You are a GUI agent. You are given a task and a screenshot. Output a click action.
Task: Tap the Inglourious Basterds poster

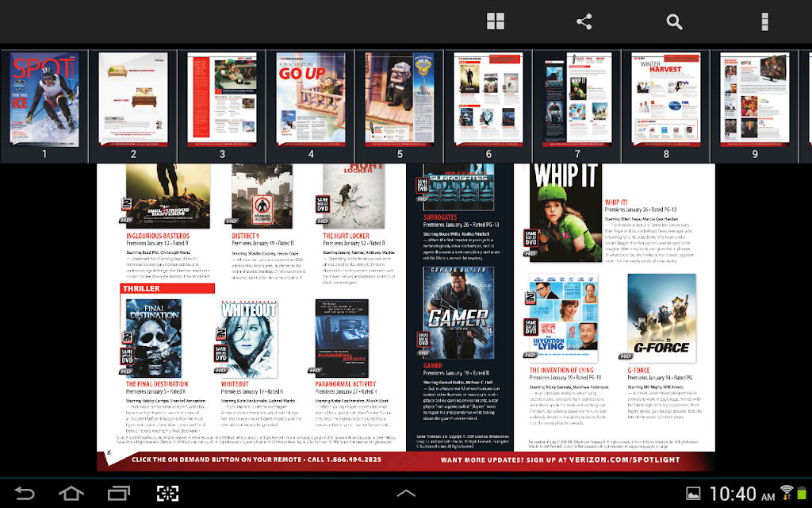168,196
